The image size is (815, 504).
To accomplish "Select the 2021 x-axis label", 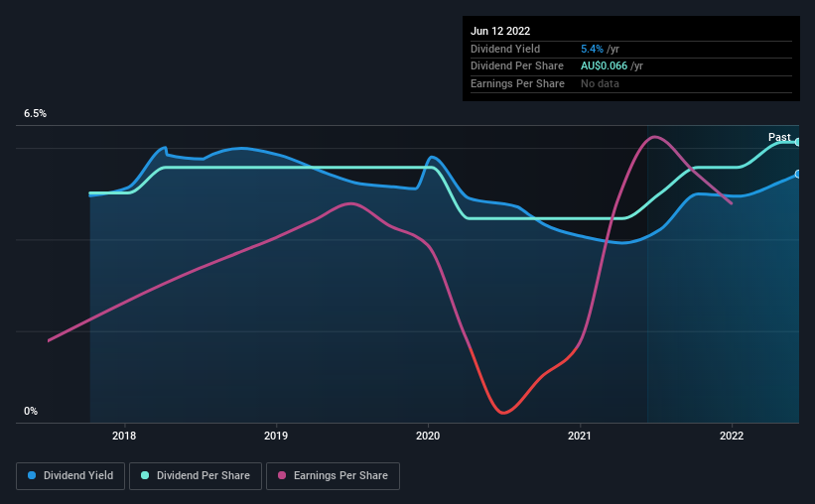I will pos(580,436).
